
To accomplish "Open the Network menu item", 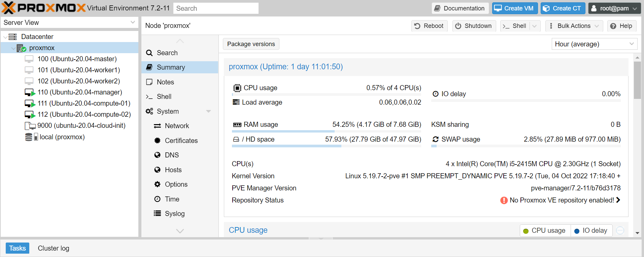I will 180,126.
